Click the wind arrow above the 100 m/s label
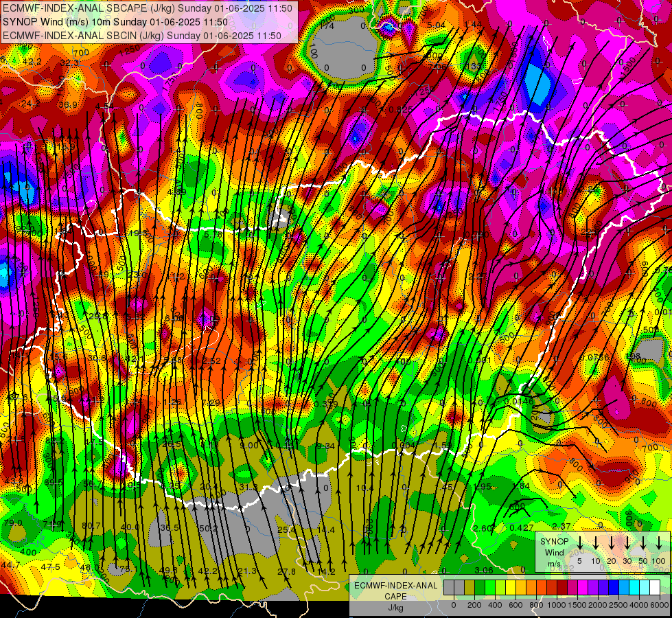 point(659,542)
